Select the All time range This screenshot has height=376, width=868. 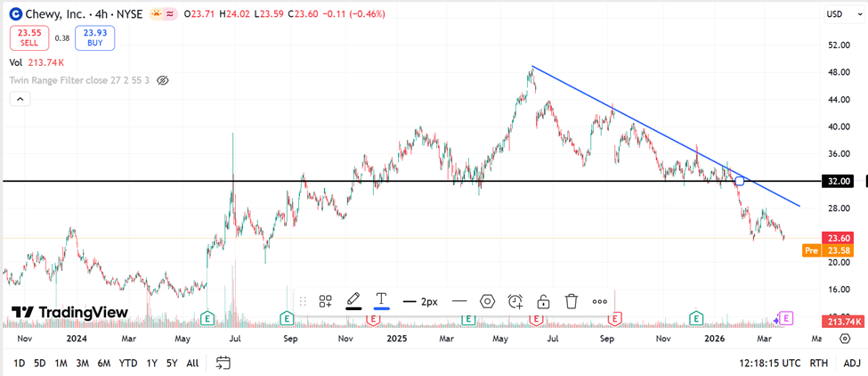click(x=192, y=364)
